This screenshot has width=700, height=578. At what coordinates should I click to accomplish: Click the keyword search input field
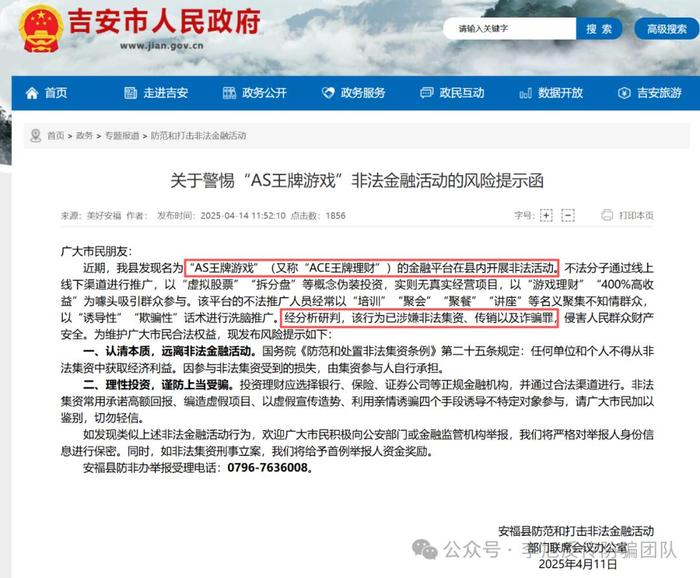[510, 29]
